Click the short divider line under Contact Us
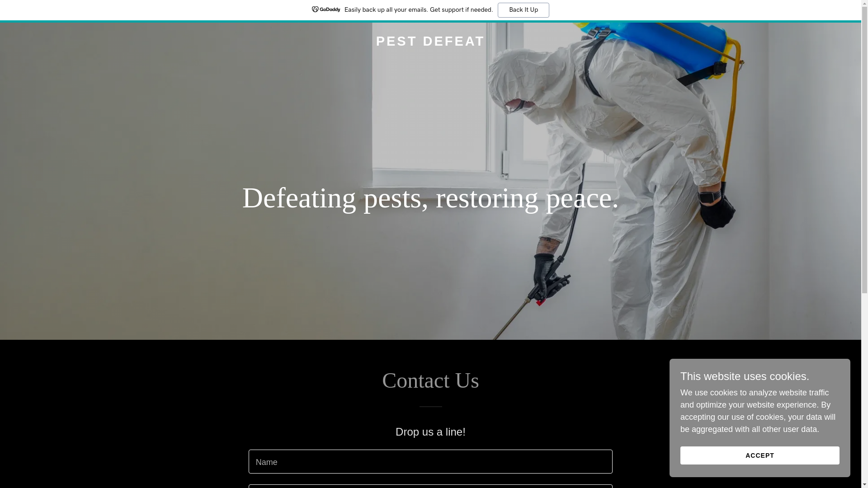The image size is (868, 488). click(x=430, y=407)
